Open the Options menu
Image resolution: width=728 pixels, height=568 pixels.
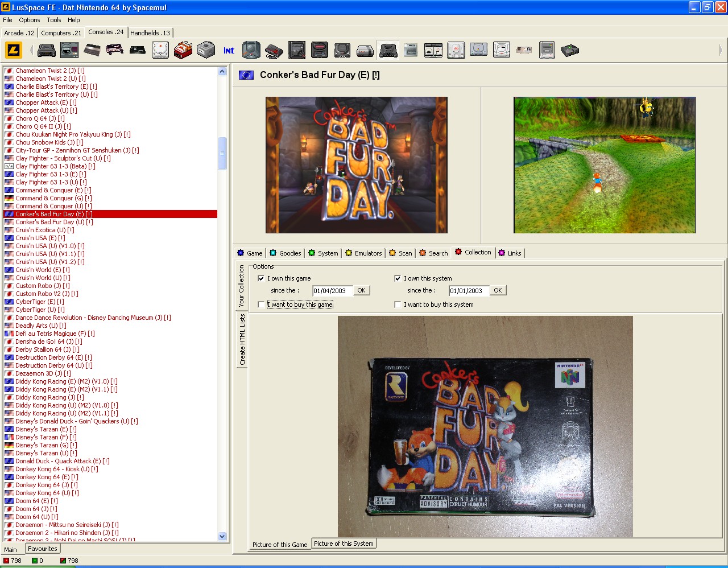tap(30, 20)
